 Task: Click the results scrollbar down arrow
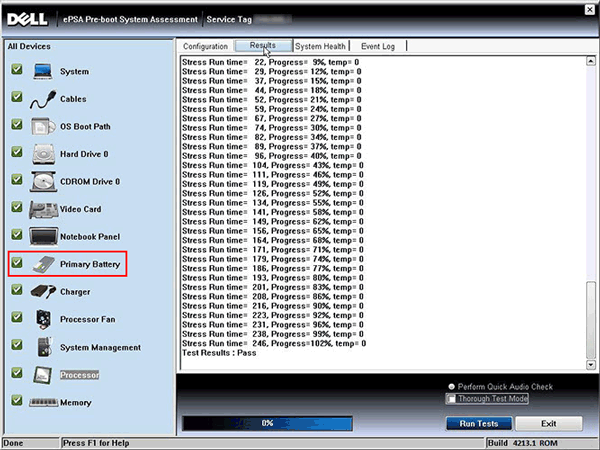point(591,365)
